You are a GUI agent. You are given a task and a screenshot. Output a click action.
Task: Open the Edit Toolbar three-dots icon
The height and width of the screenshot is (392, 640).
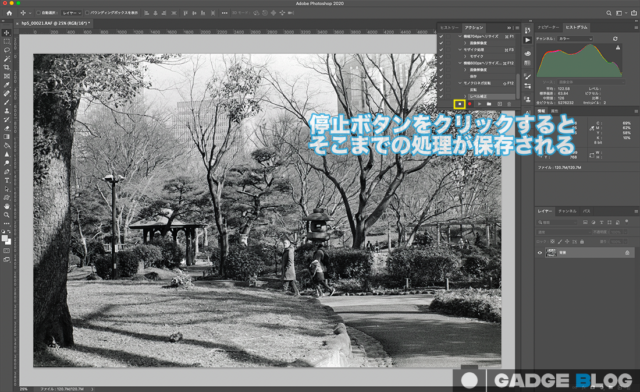tap(7, 223)
